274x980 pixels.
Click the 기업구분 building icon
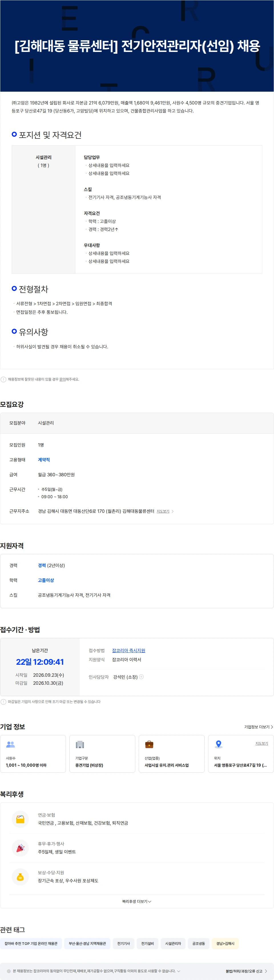tap(80, 744)
